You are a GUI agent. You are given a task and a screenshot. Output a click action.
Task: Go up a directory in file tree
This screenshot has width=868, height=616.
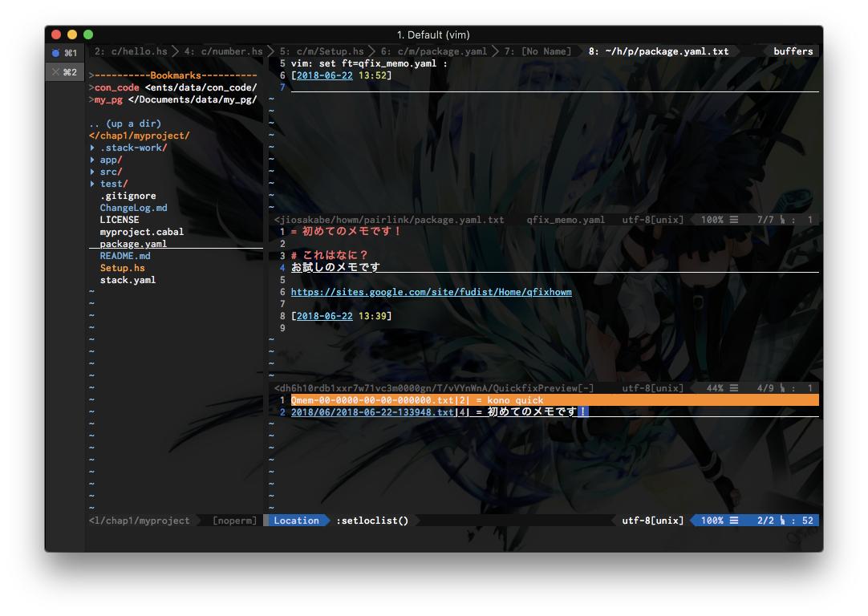coord(125,124)
